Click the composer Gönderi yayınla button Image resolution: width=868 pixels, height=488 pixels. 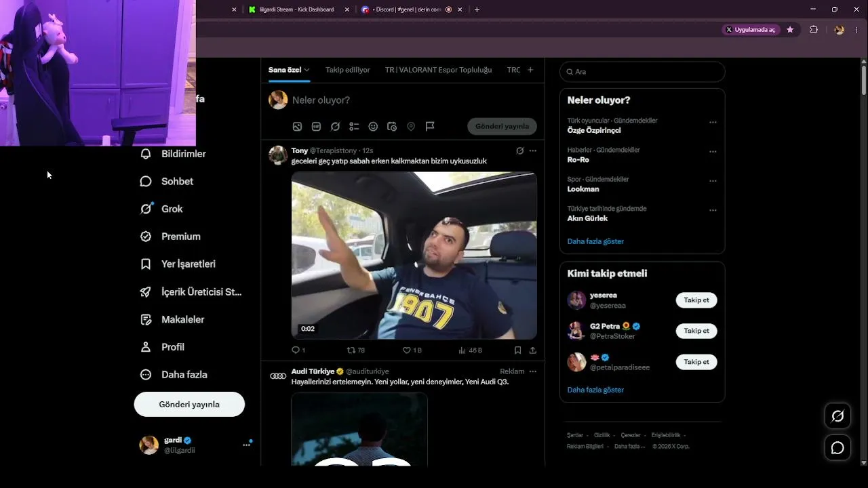(502, 127)
